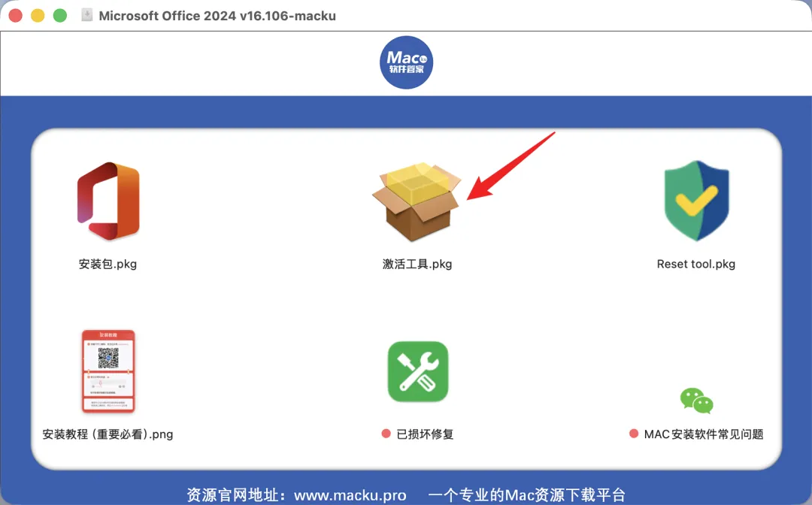The image size is (812, 505).
Task: Select the 激活工具.pkg file name text
Action: [x=417, y=264]
